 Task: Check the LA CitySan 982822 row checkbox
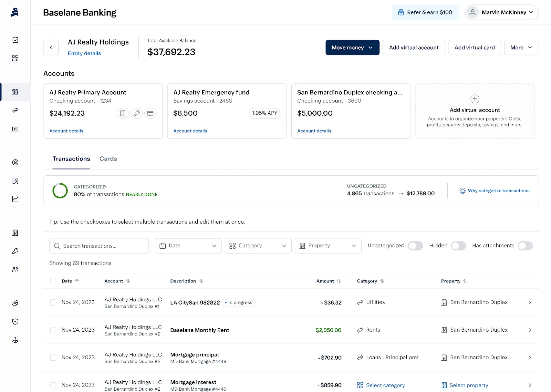click(x=53, y=302)
